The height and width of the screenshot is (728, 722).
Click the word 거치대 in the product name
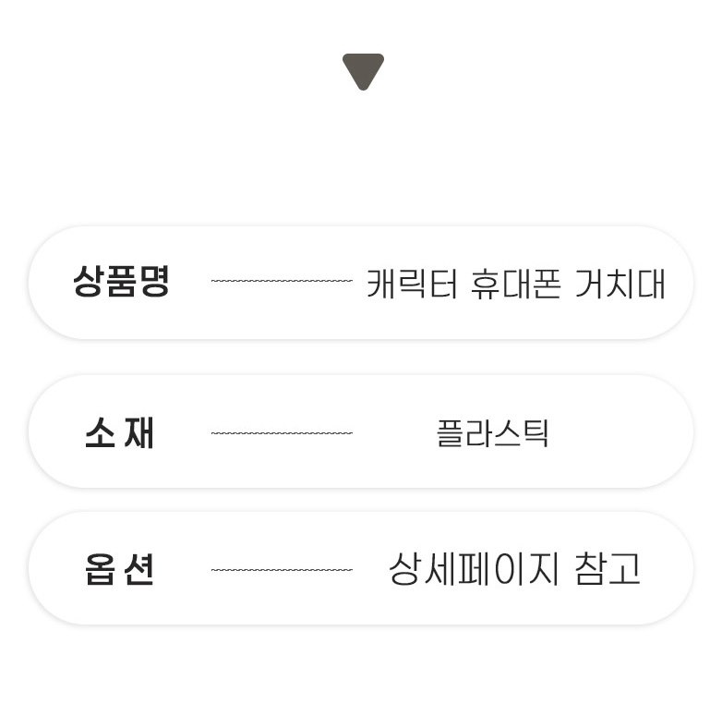coord(620,283)
